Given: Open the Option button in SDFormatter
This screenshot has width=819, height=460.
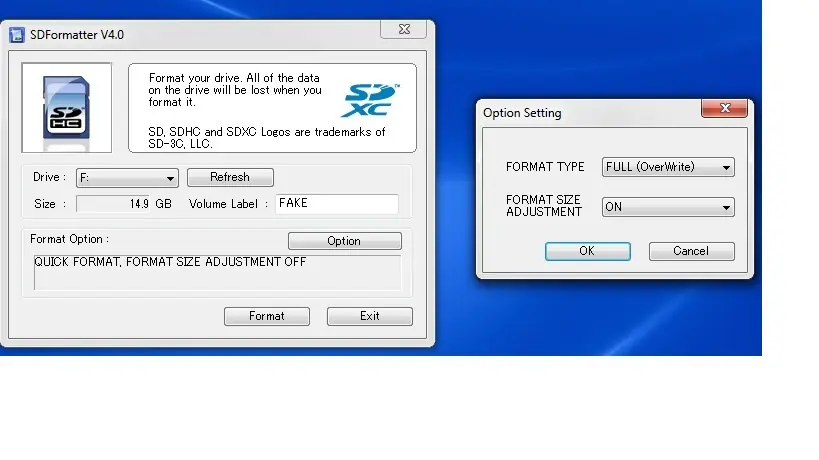Looking at the screenshot, I should (x=344, y=241).
